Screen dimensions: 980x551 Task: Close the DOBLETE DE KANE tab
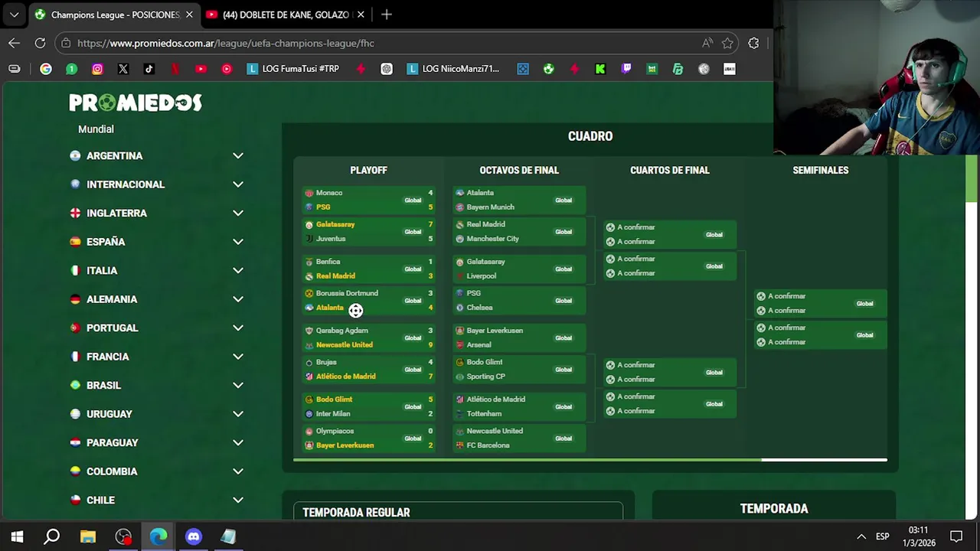pyautogui.click(x=361, y=15)
